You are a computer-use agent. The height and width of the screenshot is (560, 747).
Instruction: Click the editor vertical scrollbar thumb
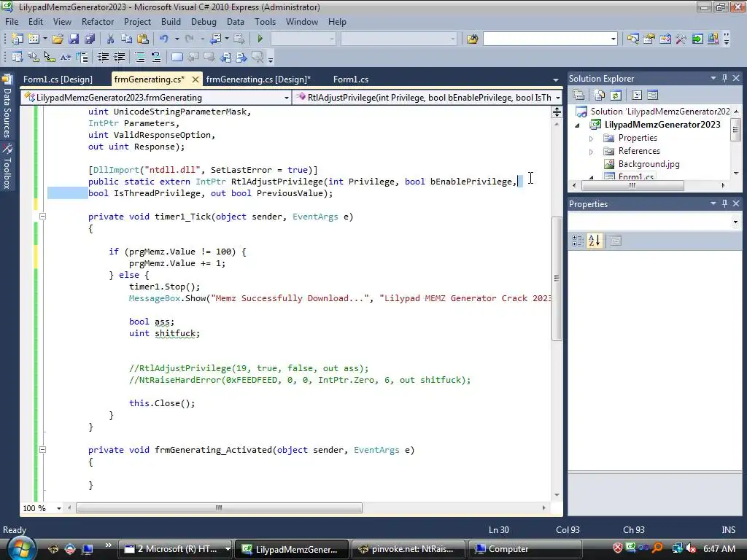pyautogui.click(x=557, y=278)
